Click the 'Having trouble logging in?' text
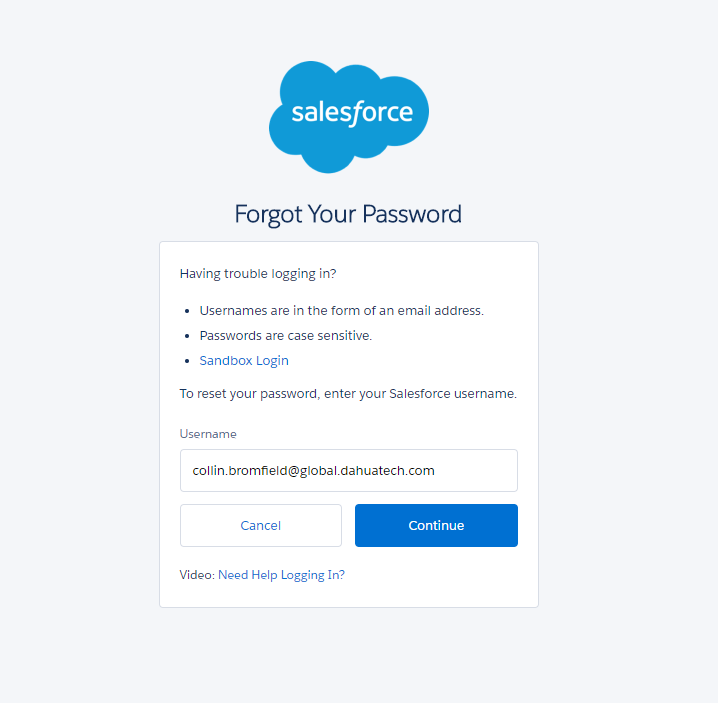The width and height of the screenshot is (718, 703). coord(259,274)
